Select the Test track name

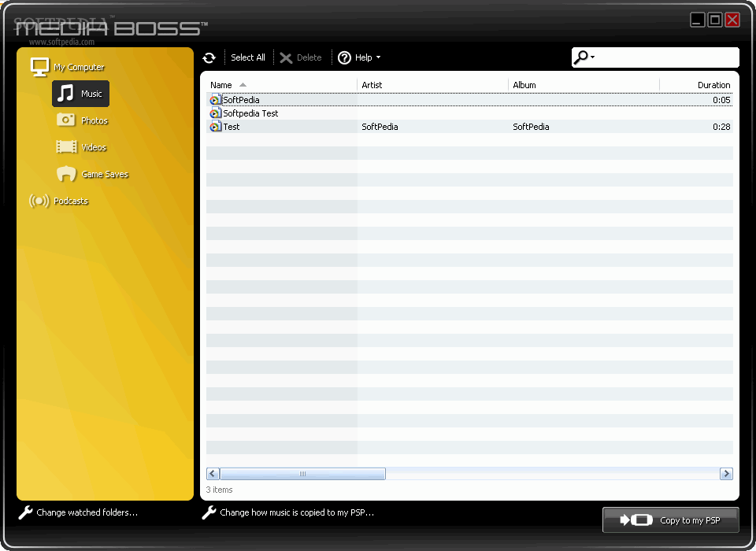[232, 127]
